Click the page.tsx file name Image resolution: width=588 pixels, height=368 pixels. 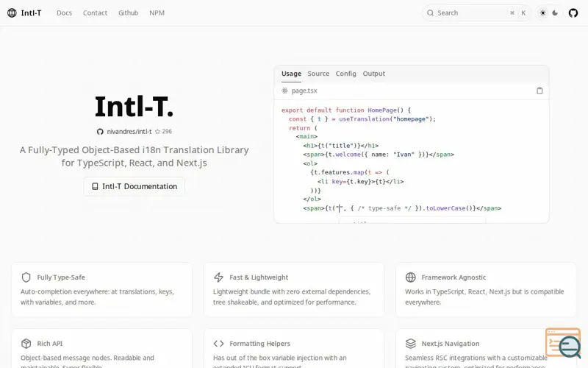tap(304, 91)
